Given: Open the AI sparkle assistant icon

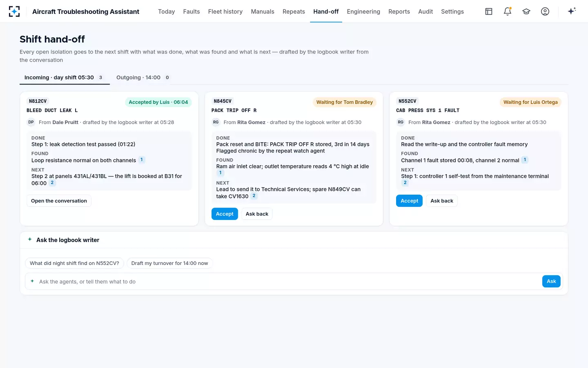Looking at the screenshot, I should (x=572, y=11).
